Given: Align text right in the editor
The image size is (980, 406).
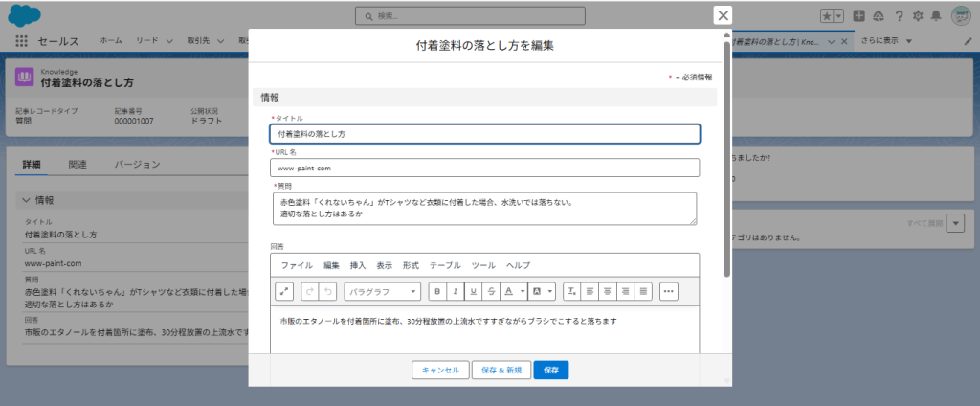Looking at the screenshot, I should click(x=625, y=291).
